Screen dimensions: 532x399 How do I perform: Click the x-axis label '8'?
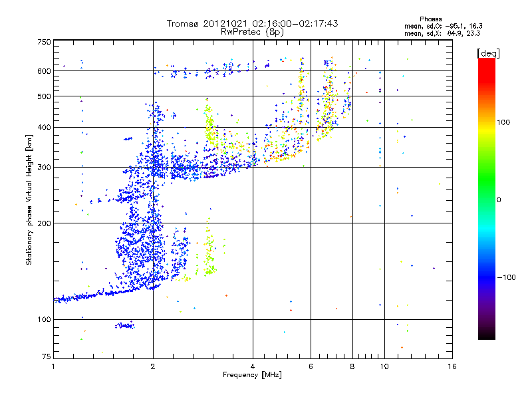[352, 366]
